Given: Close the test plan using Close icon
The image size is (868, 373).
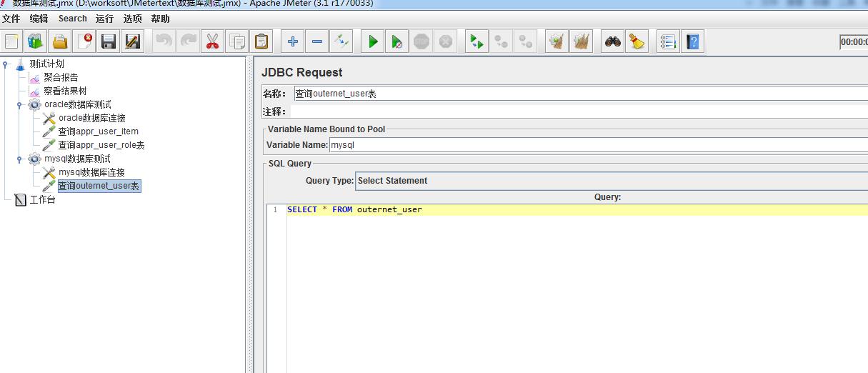Looking at the screenshot, I should (x=84, y=41).
